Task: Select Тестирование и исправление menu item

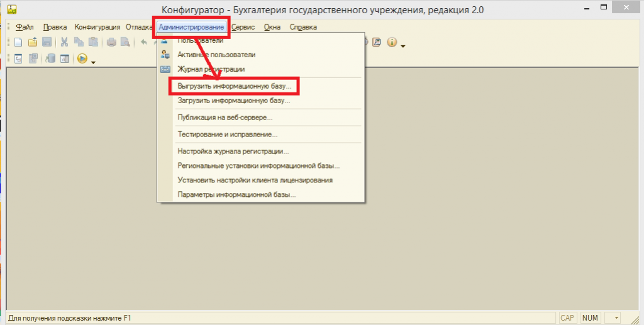Action: 228,135
